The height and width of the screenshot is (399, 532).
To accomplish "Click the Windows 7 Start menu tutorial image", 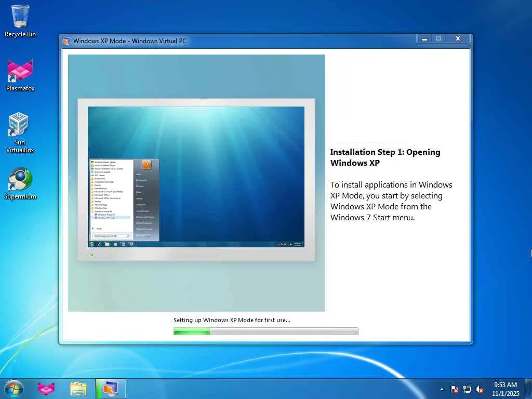I will click(x=196, y=183).
